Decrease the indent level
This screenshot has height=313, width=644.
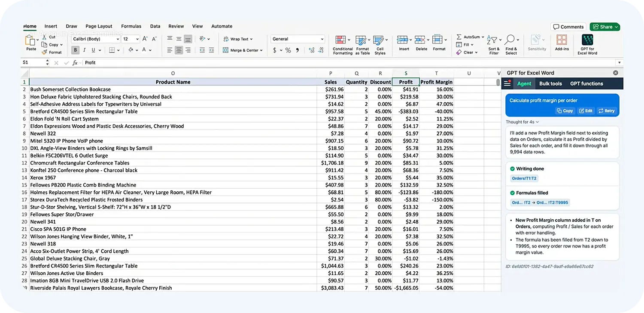(x=202, y=50)
